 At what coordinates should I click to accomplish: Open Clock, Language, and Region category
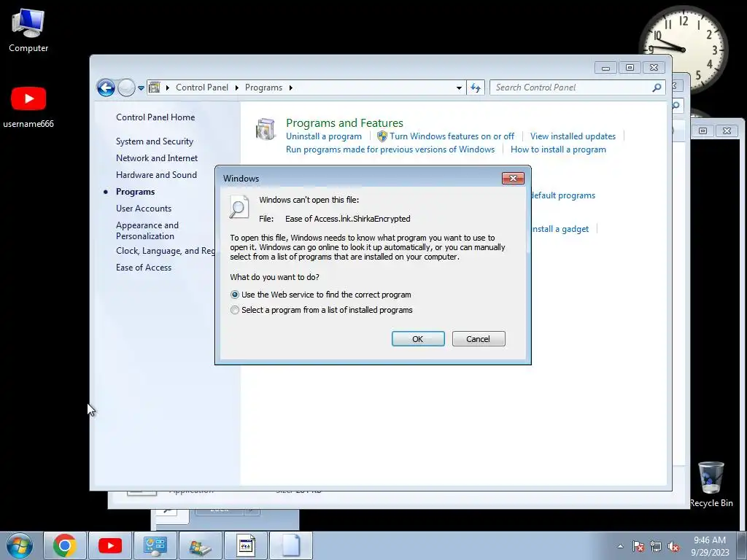point(166,251)
